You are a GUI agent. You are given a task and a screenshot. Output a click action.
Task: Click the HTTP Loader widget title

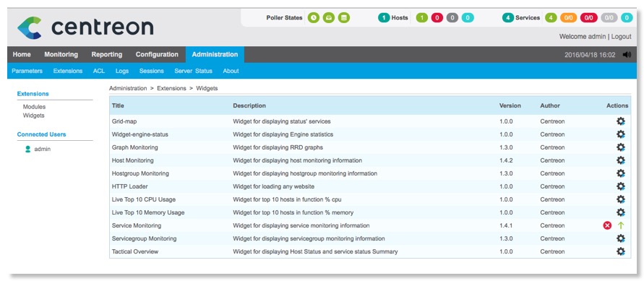coord(130,186)
